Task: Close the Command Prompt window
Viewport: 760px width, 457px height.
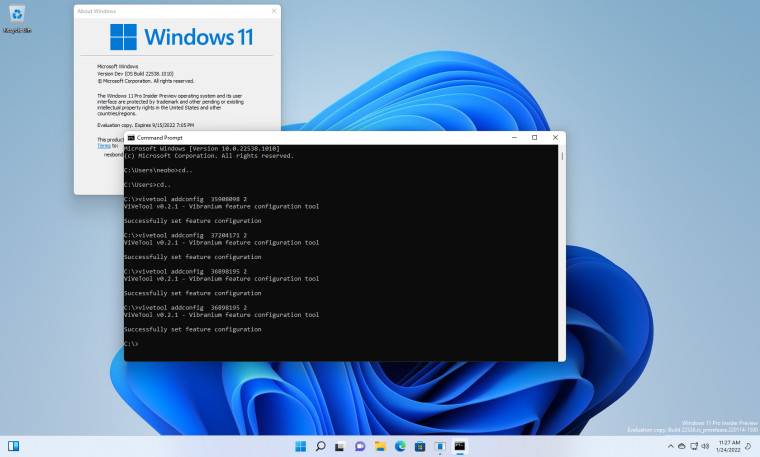Action: click(555, 138)
